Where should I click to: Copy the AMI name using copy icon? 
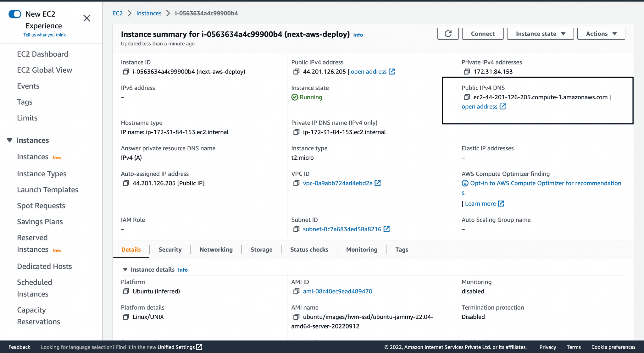pyautogui.click(x=296, y=317)
